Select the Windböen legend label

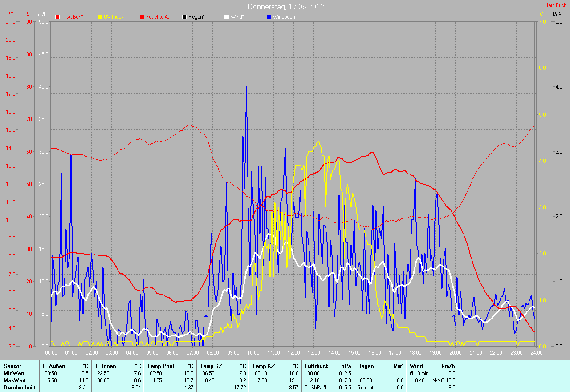(284, 17)
